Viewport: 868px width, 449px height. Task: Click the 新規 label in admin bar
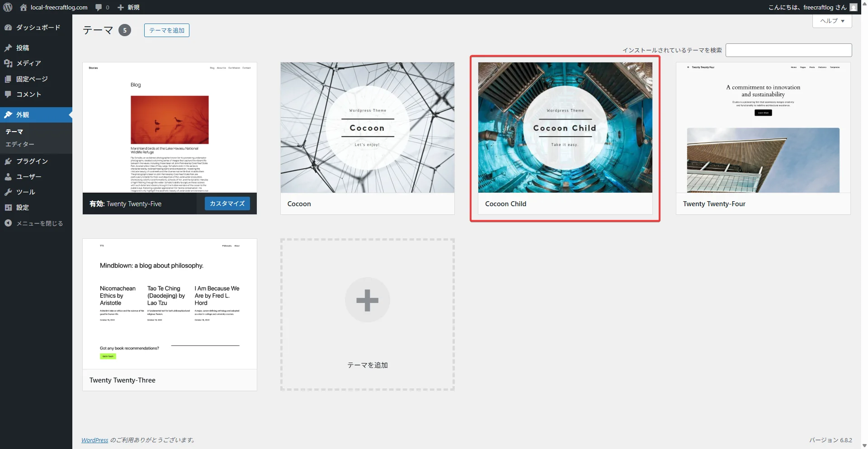point(133,7)
